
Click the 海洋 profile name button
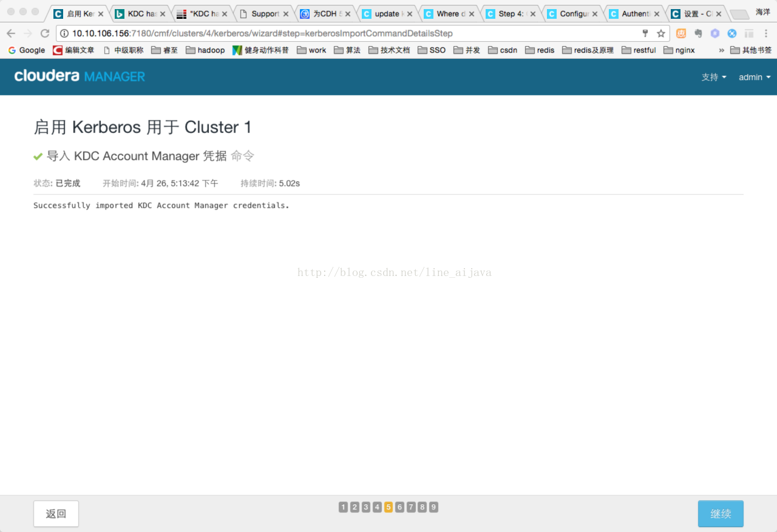[763, 12]
